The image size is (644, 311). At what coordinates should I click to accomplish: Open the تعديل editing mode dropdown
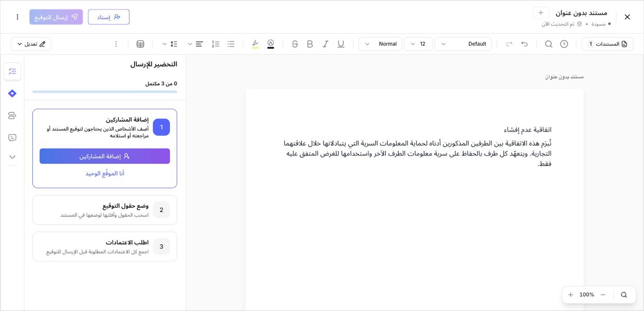[31, 44]
